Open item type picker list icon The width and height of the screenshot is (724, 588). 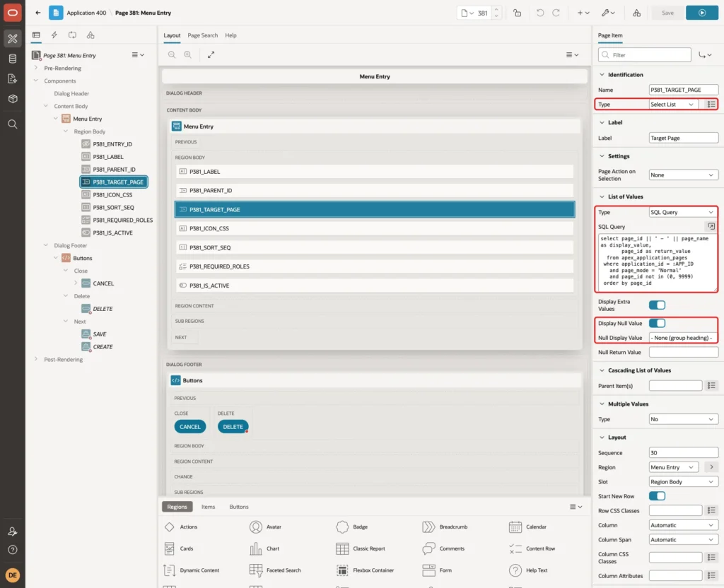(x=711, y=105)
